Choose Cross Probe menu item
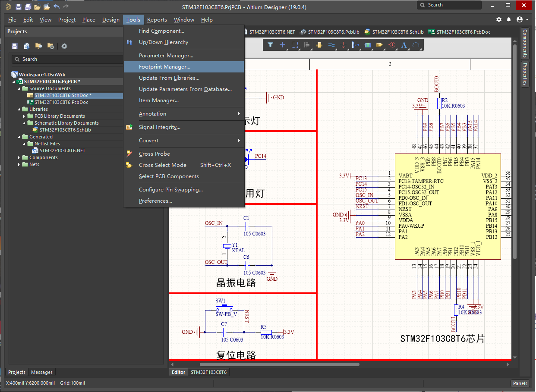The height and width of the screenshot is (392, 536). click(x=184, y=154)
